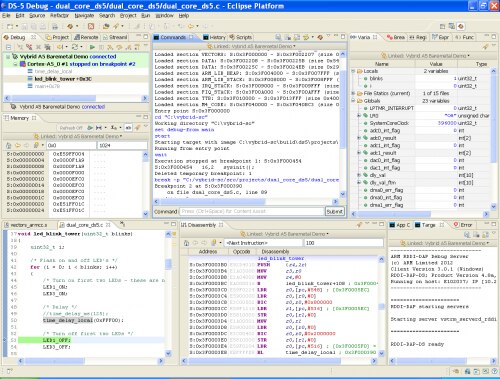Viewport: 500px width, 379px height.
Task: Click the Command input field
Action: pos(252,211)
